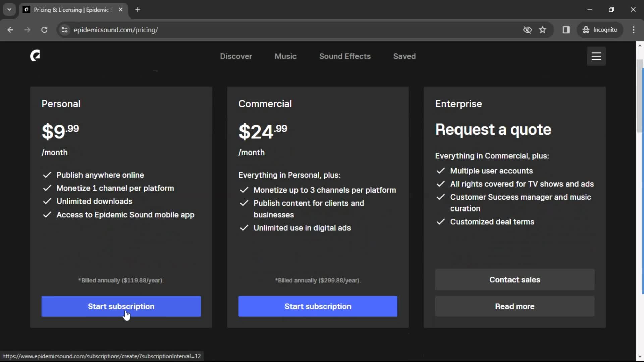Click 'All rights covered for TV shows and ads'
Screen dimensions: 644x362
[522, 184]
